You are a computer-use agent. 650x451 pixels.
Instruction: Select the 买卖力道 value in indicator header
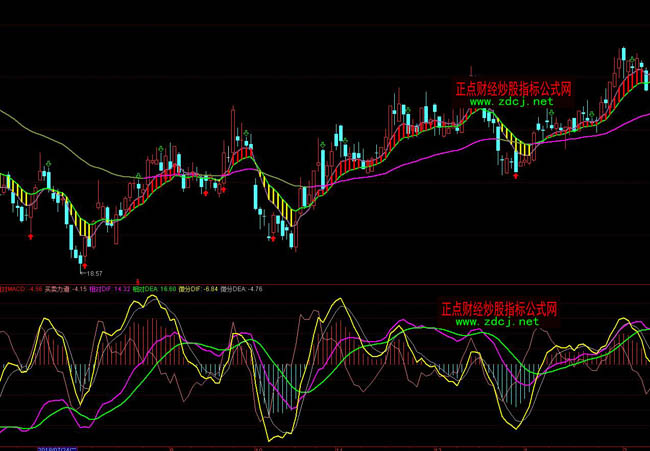64,289
